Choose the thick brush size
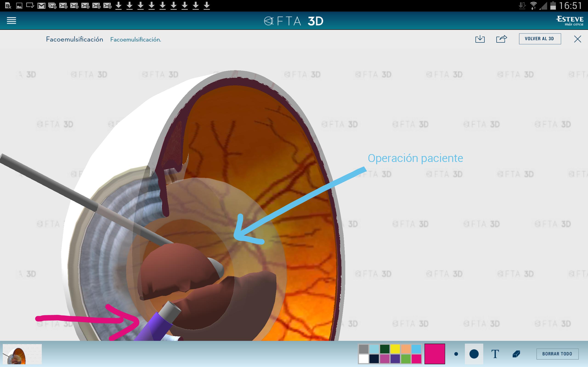Image resolution: width=588 pixels, height=367 pixels. click(x=474, y=354)
